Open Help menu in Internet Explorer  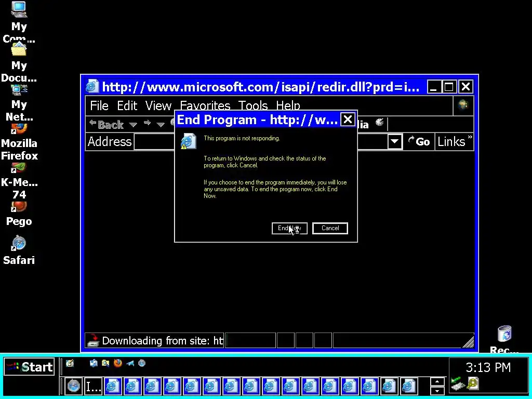pyautogui.click(x=288, y=105)
